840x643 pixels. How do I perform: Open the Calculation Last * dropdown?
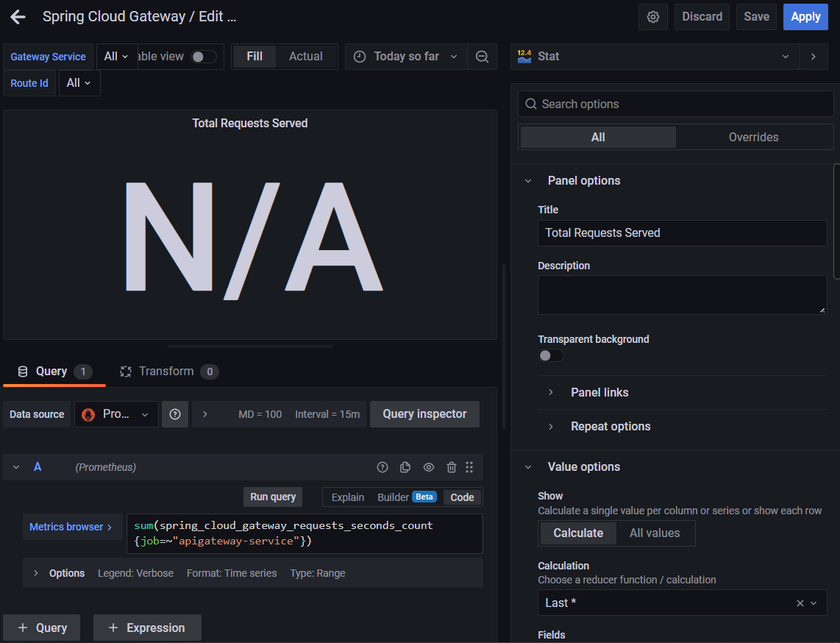(x=682, y=603)
